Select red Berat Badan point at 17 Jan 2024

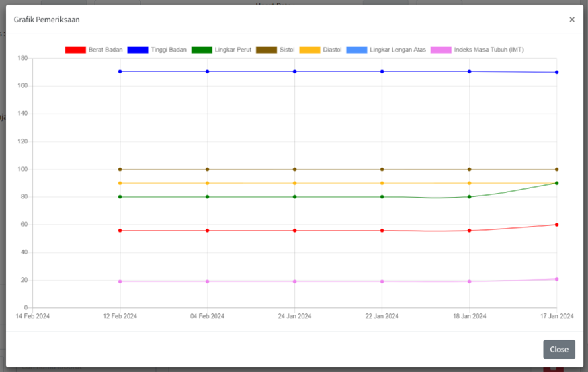tap(556, 225)
